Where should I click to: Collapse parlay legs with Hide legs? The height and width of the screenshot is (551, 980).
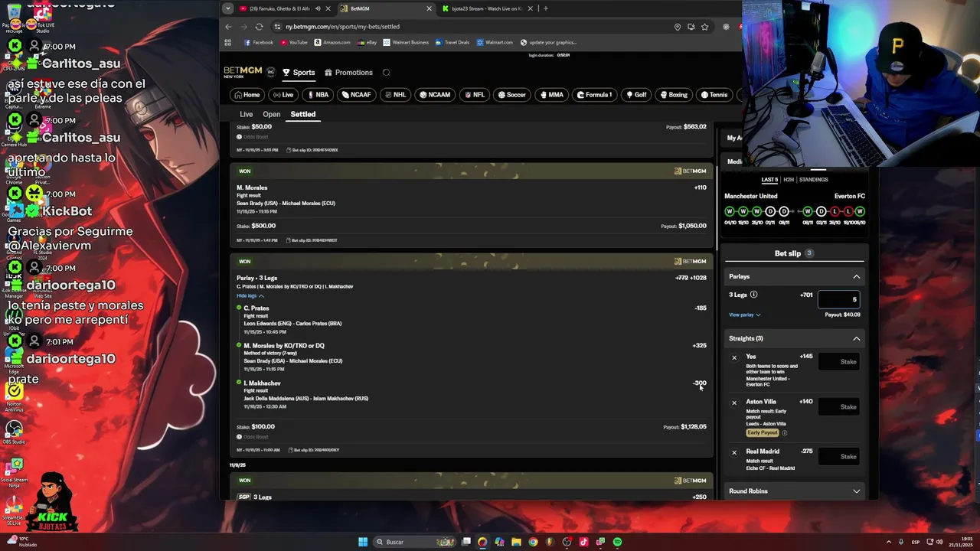250,295
